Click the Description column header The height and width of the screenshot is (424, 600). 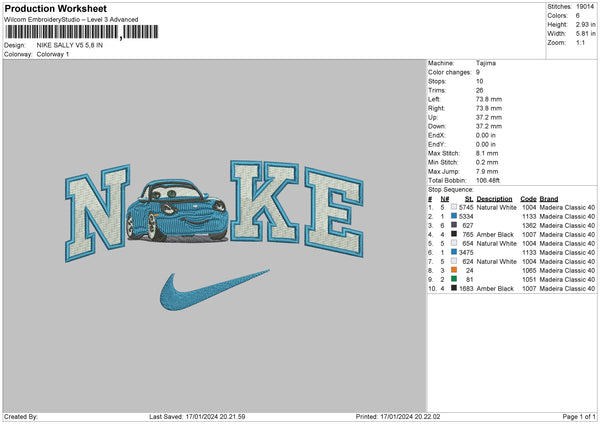(495, 198)
